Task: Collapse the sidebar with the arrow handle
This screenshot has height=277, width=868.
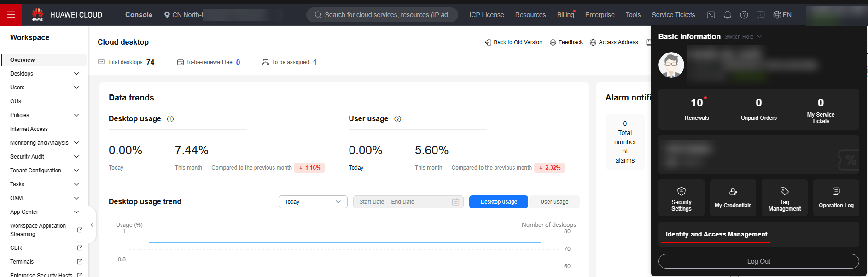Action: [x=92, y=225]
